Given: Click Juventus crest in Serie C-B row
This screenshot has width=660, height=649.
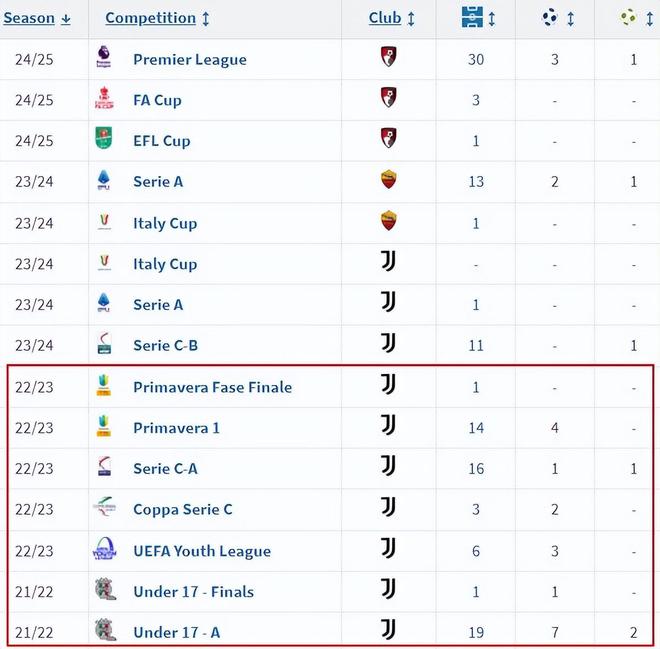Looking at the screenshot, I should click(389, 344).
